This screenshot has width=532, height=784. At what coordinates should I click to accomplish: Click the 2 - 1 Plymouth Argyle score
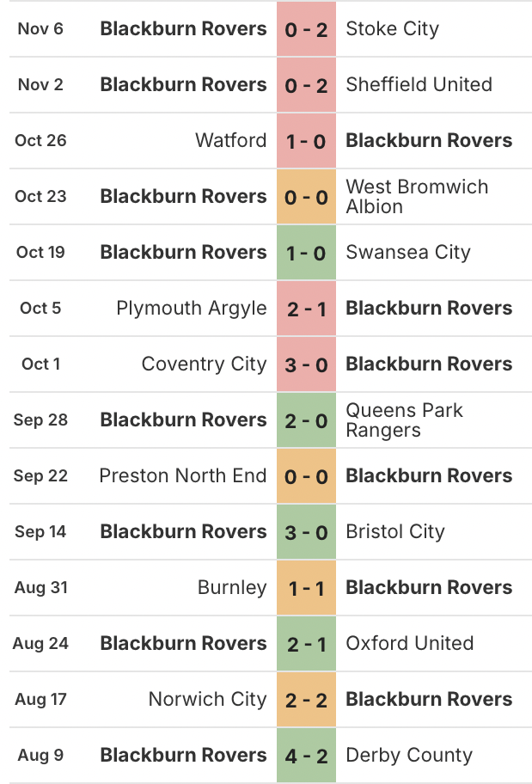point(306,309)
